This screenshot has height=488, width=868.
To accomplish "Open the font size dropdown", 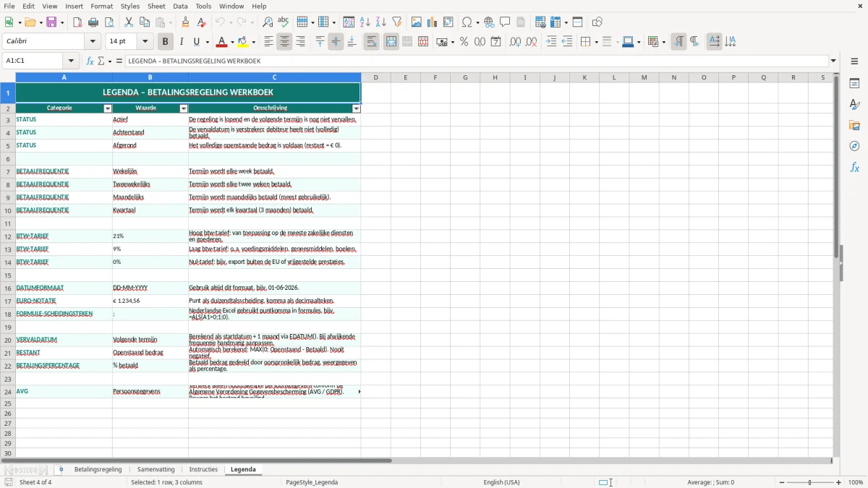I will pos(145,42).
